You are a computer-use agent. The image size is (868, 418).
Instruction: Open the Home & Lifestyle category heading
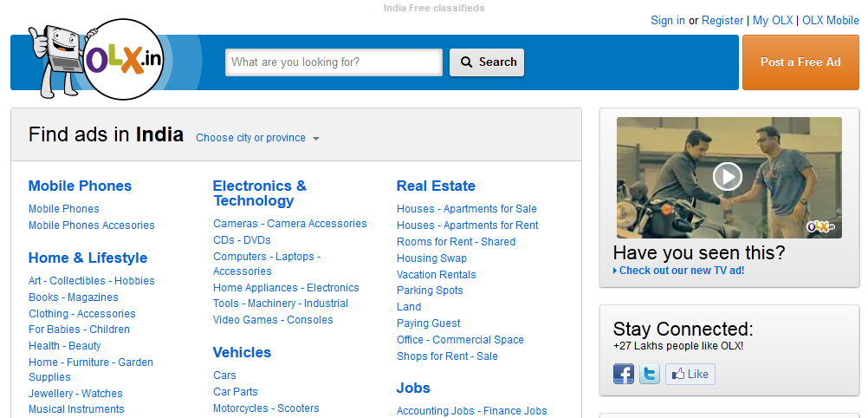tap(87, 258)
